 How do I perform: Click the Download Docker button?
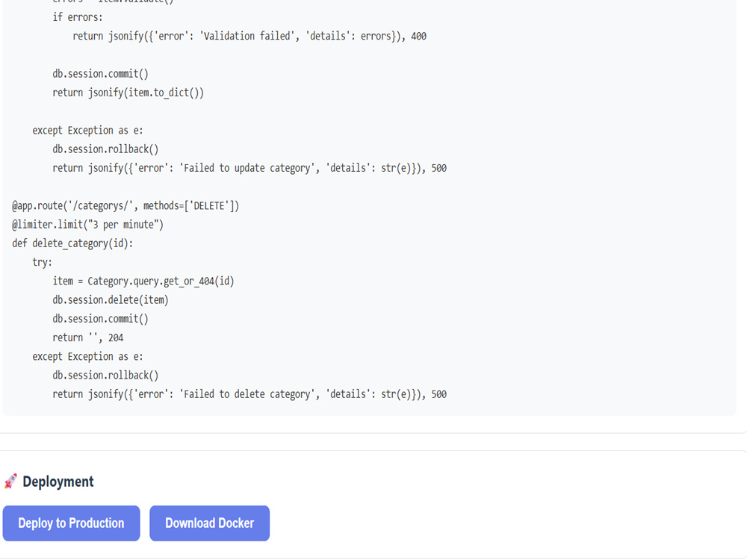pos(210,523)
